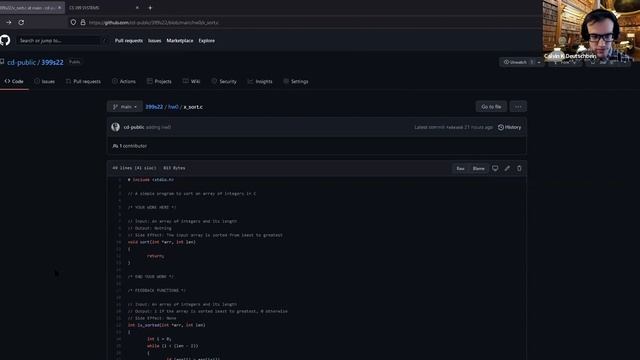The height and width of the screenshot is (360, 640).
Task: Click the void sort function line
Action: 162,242
